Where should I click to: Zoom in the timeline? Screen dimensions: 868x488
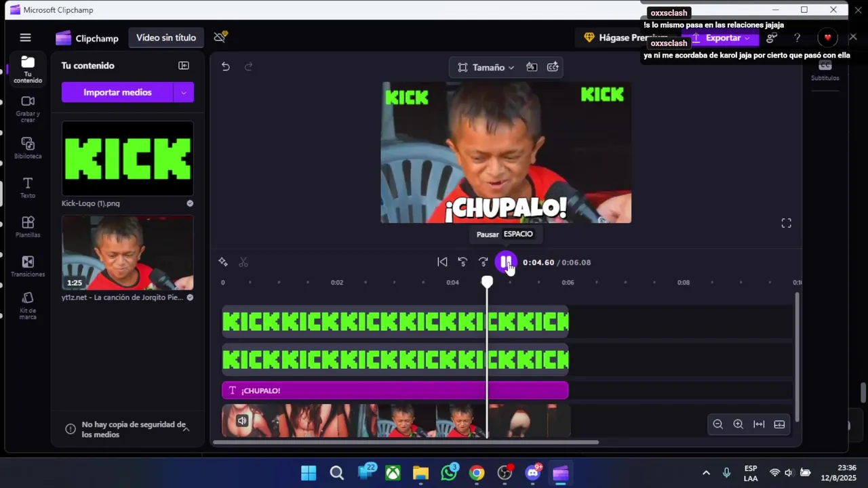coord(738,424)
